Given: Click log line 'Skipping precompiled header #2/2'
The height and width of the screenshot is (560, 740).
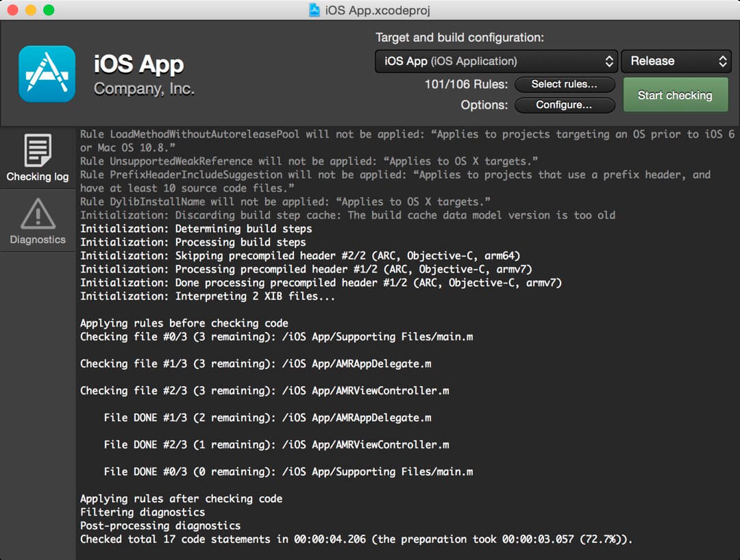Looking at the screenshot, I should (x=300, y=256).
